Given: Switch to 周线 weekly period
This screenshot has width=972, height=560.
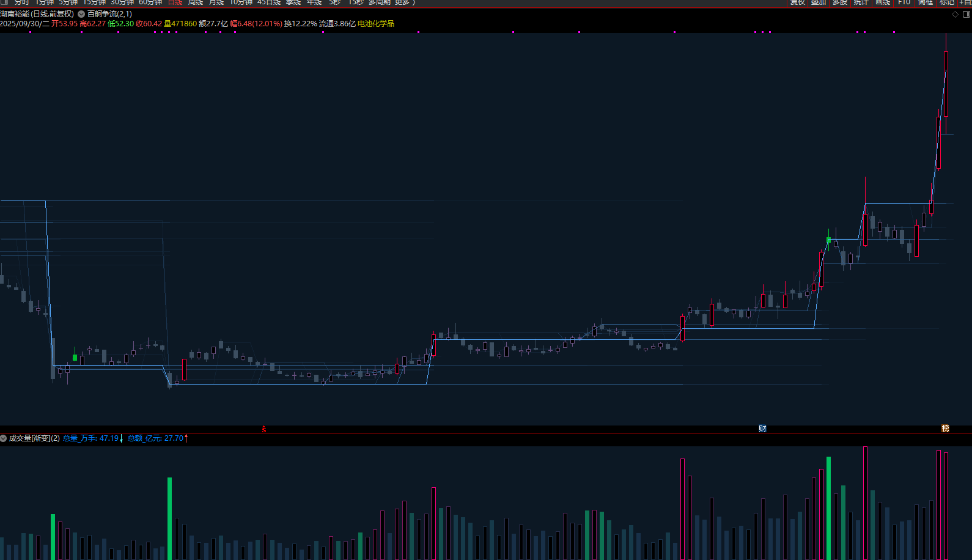Looking at the screenshot, I should pos(196,2).
